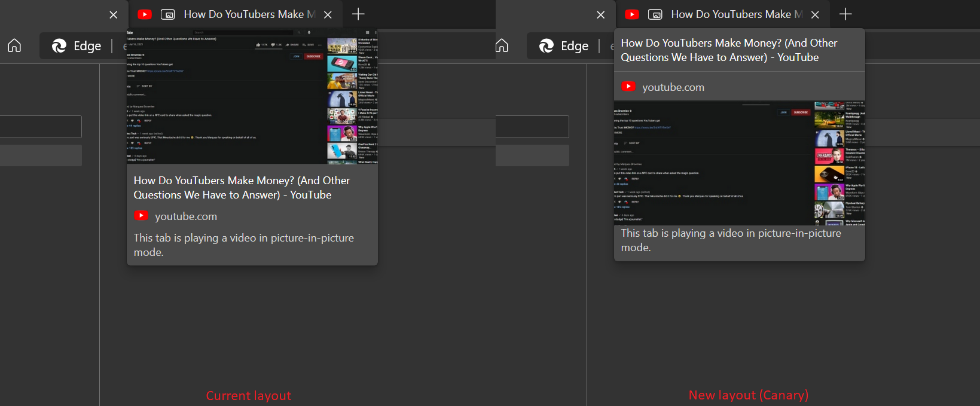Click tab preview thumbnail in Current layout hover card

point(252,96)
